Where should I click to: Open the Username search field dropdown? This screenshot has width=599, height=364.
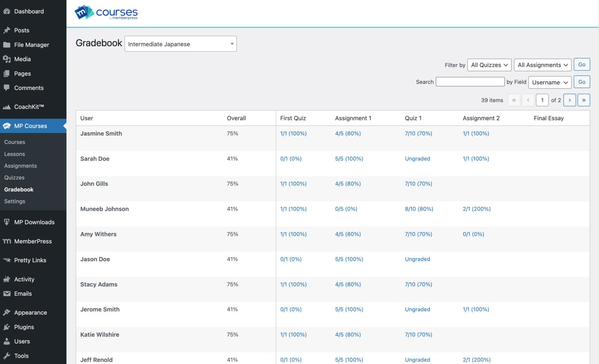(549, 82)
